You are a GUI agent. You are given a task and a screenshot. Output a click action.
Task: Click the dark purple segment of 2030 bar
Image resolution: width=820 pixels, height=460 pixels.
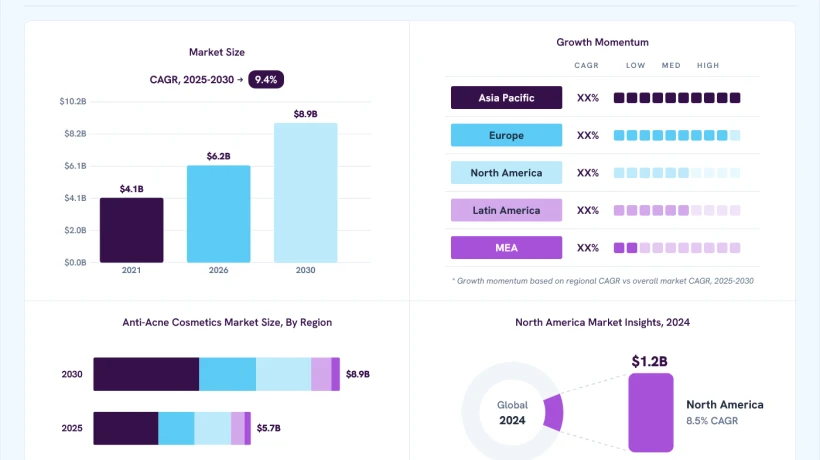point(146,374)
